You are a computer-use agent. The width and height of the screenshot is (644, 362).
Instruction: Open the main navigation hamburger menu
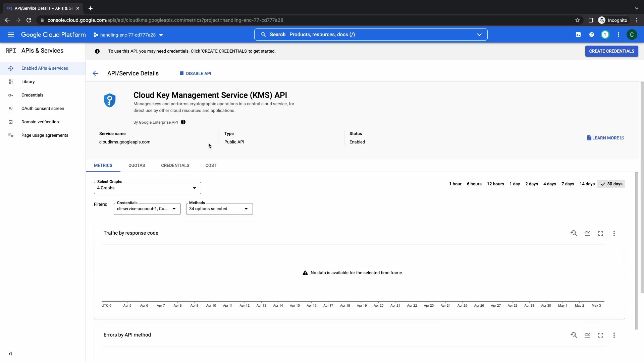click(x=11, y=35)
